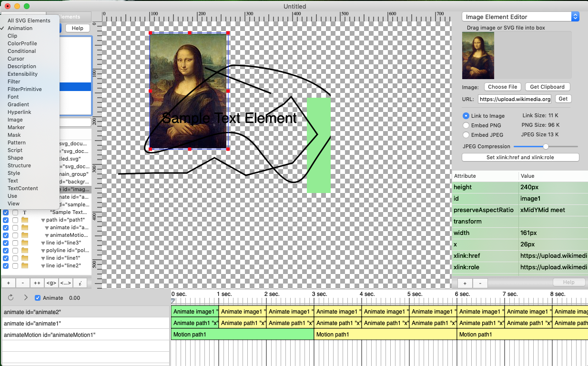Click the folder icon in path1 row
The height and width of the screenshot is (366, 588).
pos(25,220)
